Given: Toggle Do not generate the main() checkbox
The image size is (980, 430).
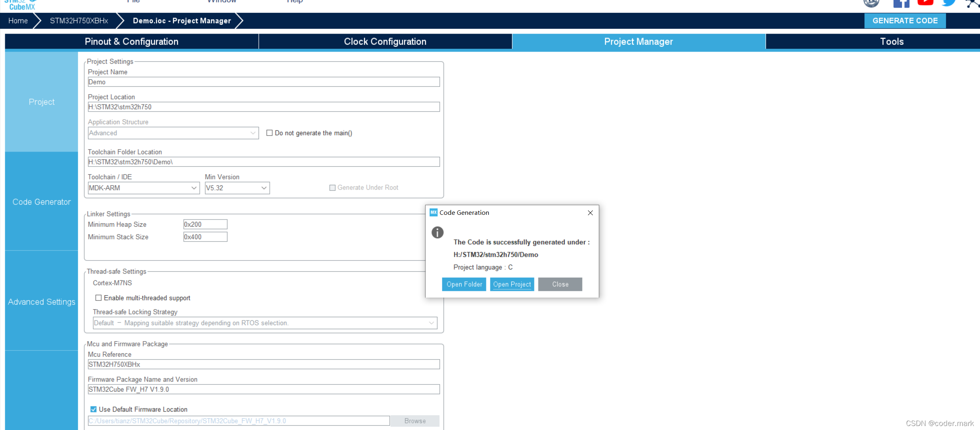Looking at the screenshot, I should pyautogui.click(x=270, y=133).
